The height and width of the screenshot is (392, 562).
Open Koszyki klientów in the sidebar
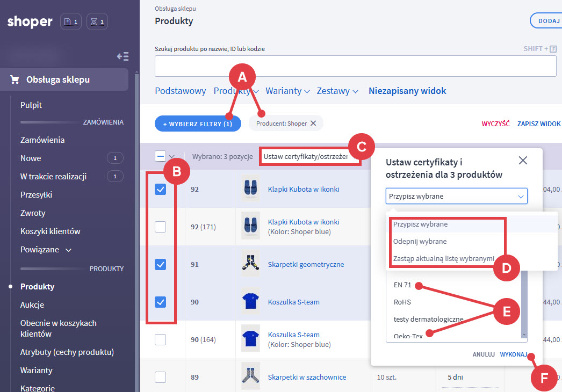[x=50, y=231]
